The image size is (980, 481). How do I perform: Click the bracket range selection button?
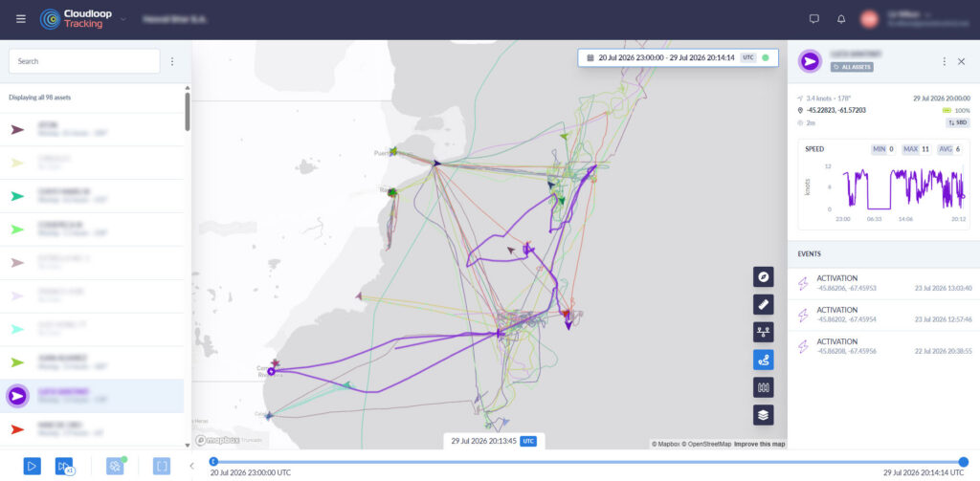(161, 466)
